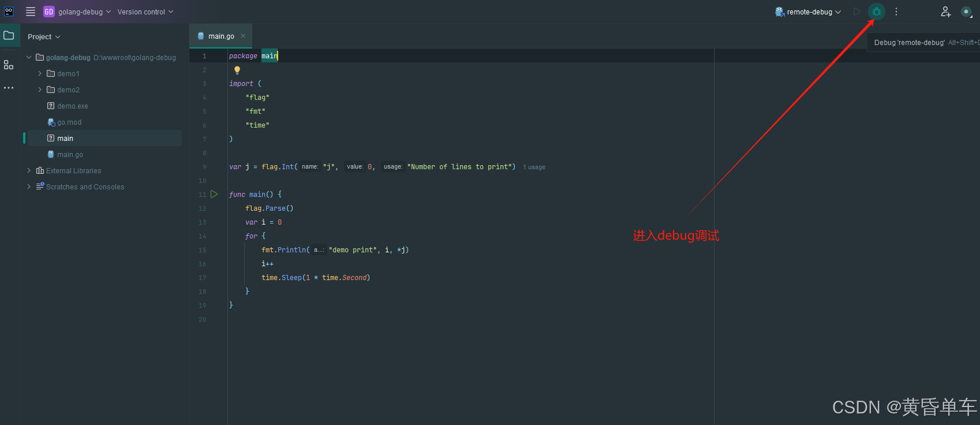
Task: Open the golang-debug project dropdown
Action: (x=84, y=12)
